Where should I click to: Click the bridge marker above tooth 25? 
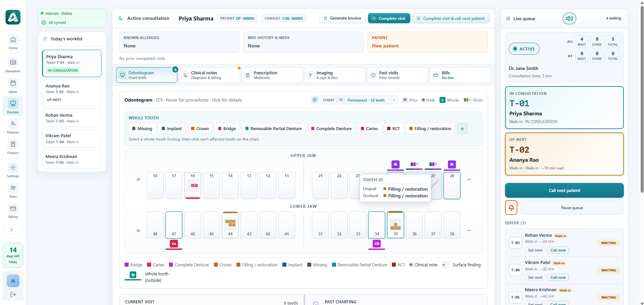click(x=396, y=164)
